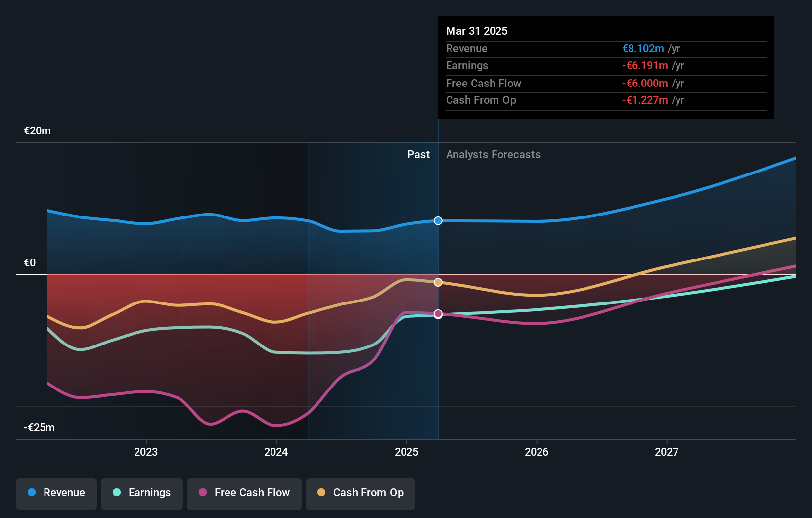Click the Earnings row label in tooltip

(x=467, y=66)
